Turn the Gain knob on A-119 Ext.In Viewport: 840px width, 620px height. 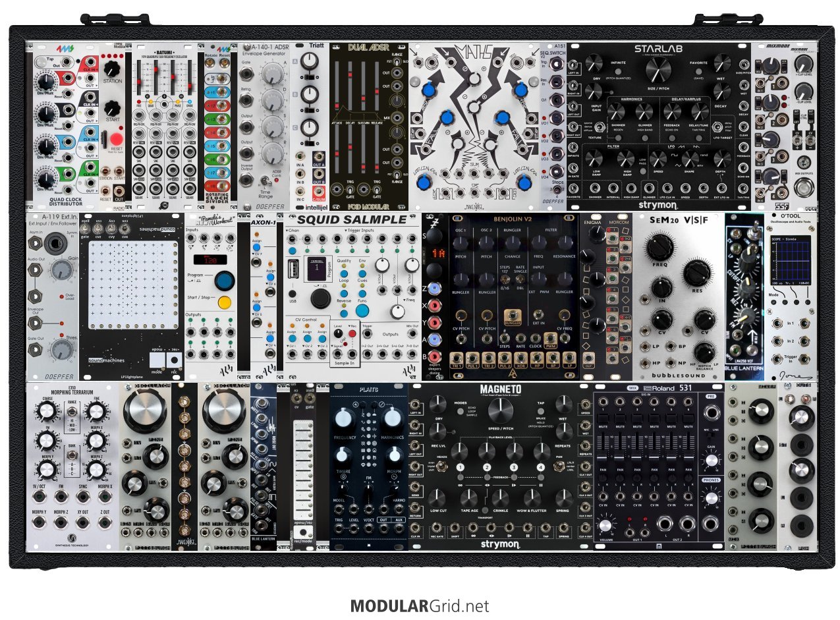(61, 269)
